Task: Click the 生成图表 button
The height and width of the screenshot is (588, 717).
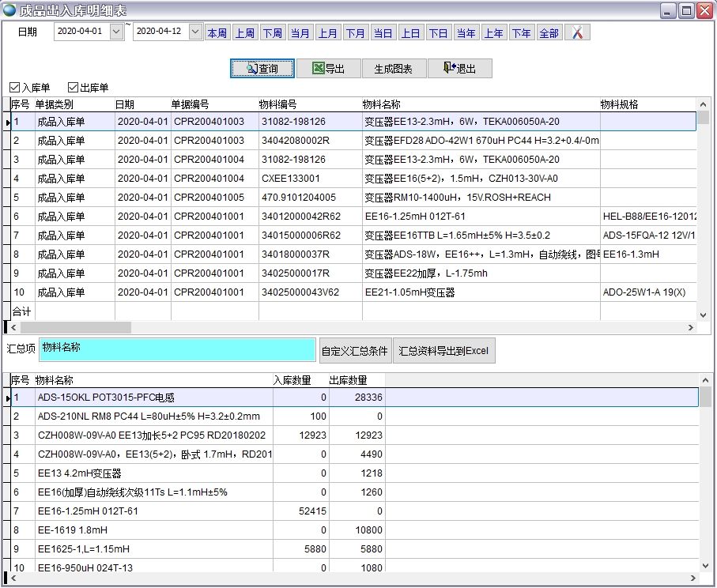Action: (393, 69)
